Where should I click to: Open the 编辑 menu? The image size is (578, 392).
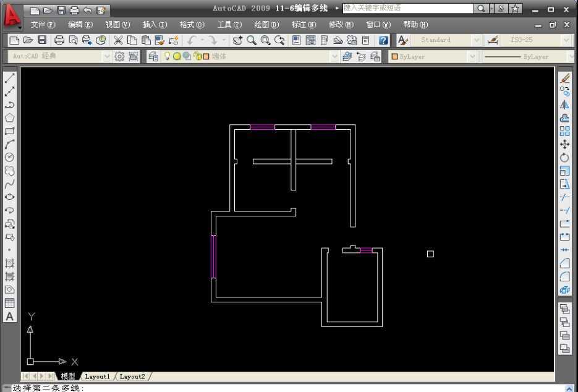(x=80, y=25)
